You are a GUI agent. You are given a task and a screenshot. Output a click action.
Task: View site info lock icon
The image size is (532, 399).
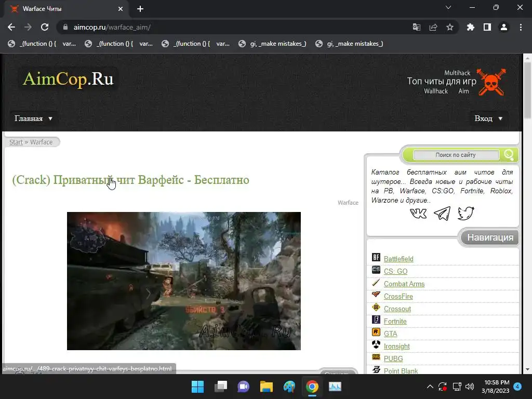click(x=65, y=27)
